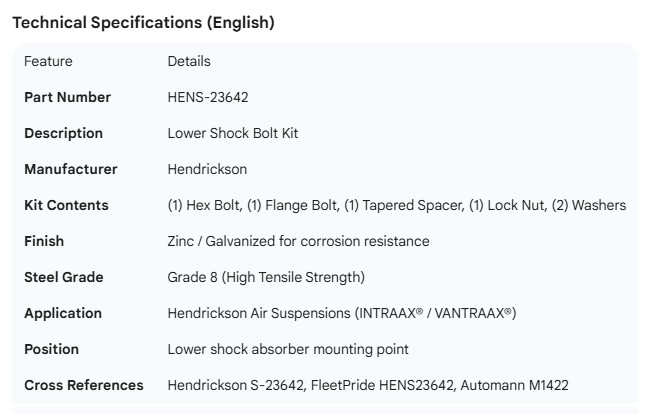Click the Hendrickson Air Suspensions application text
647x414 pixels.
(x=341, y=313)
